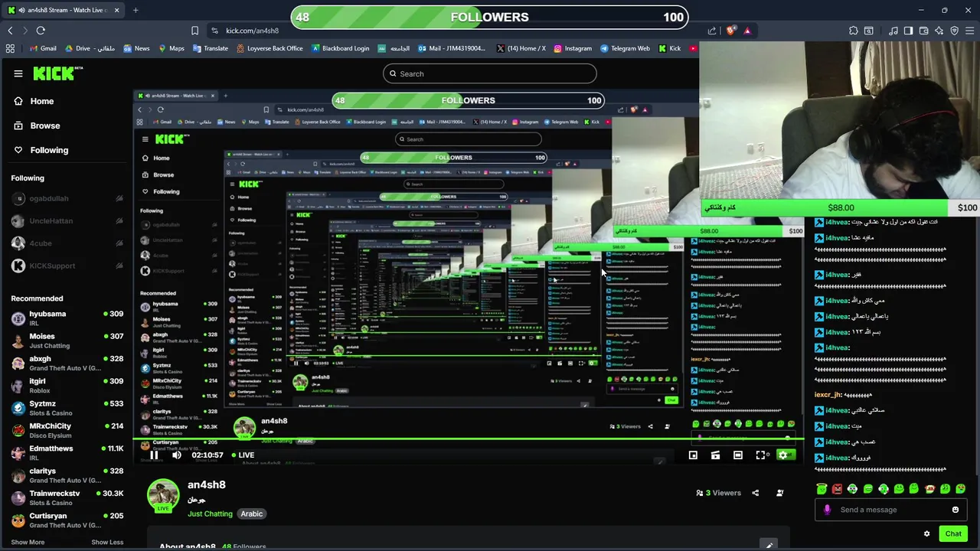The image size is (980, 551).
Task: Send message with the Chat button
Action: click(953, 533)
